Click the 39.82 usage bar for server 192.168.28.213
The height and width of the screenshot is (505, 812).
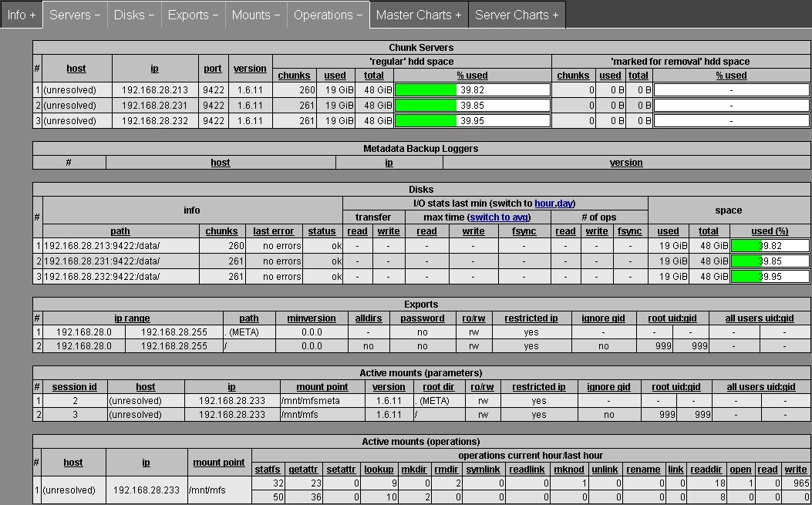(x=472, y=90)
